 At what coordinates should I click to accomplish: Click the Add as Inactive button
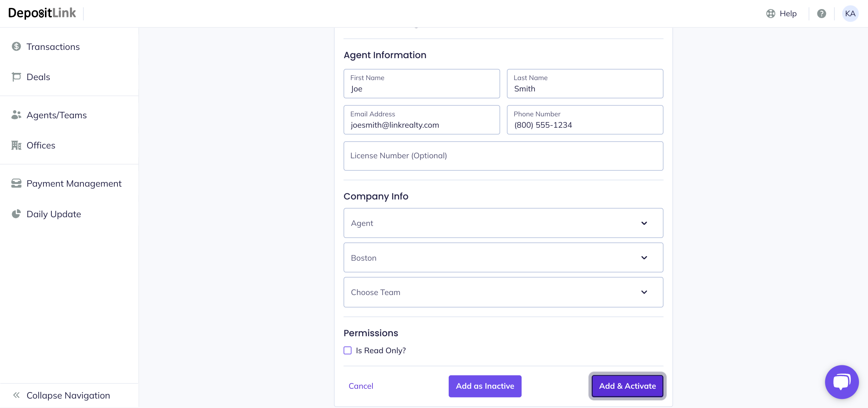click(x=485, y=386)
